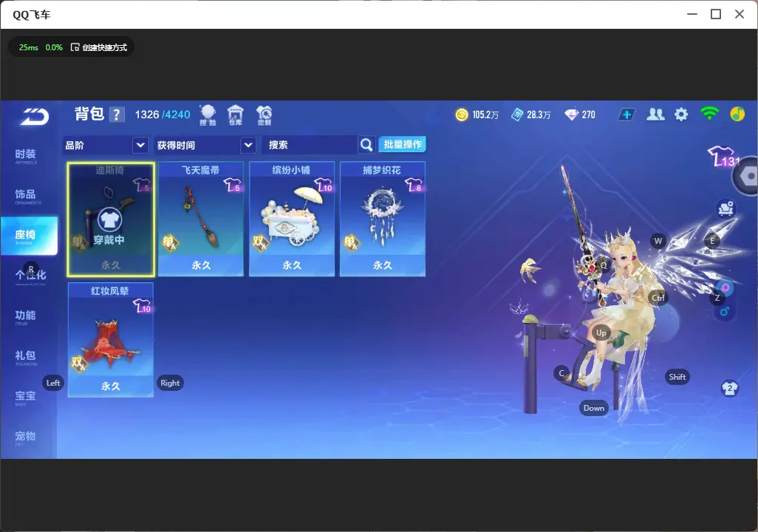
Task: Open the backpack help question mark
Action: click(117, 115)
